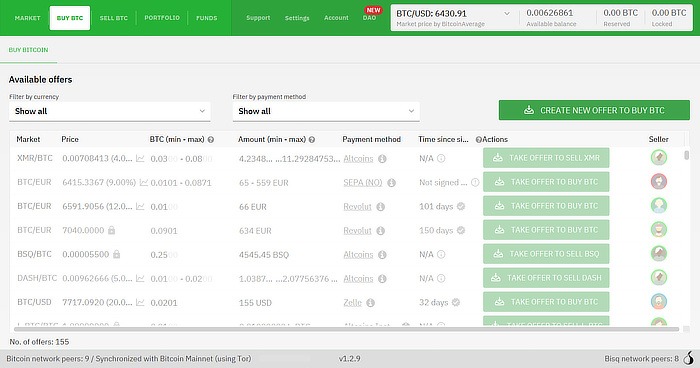
Task: Open SEPA (NO) payment method link
Action: pyautogui.click(x=362, y=183)
